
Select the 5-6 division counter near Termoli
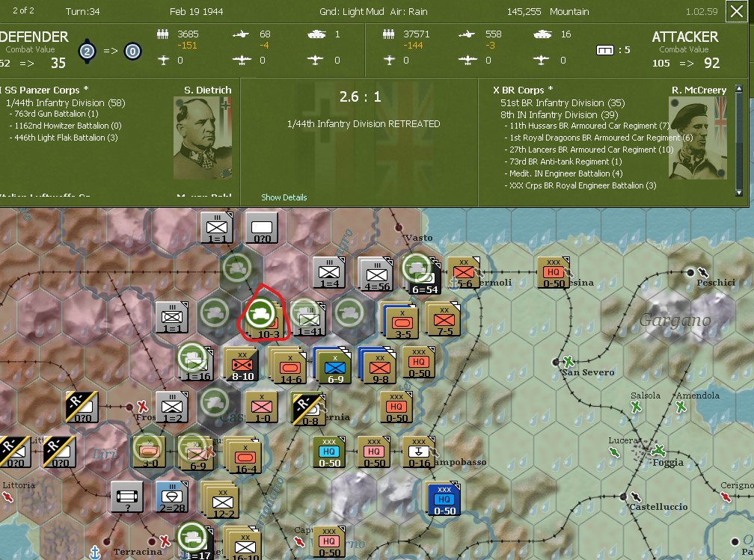pos(464,274)
